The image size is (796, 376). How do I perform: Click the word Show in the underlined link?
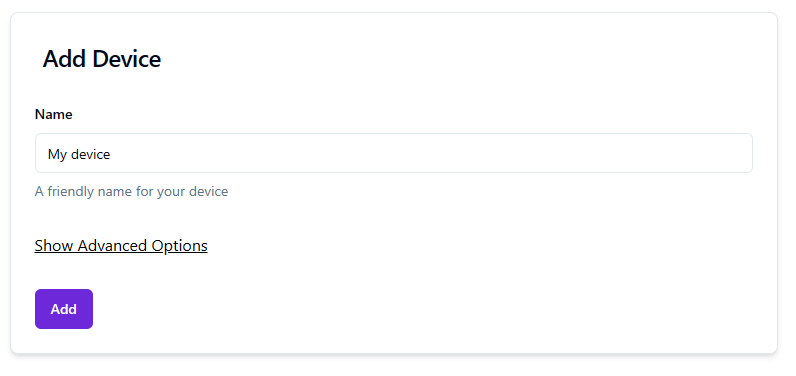tap(54, 246)
